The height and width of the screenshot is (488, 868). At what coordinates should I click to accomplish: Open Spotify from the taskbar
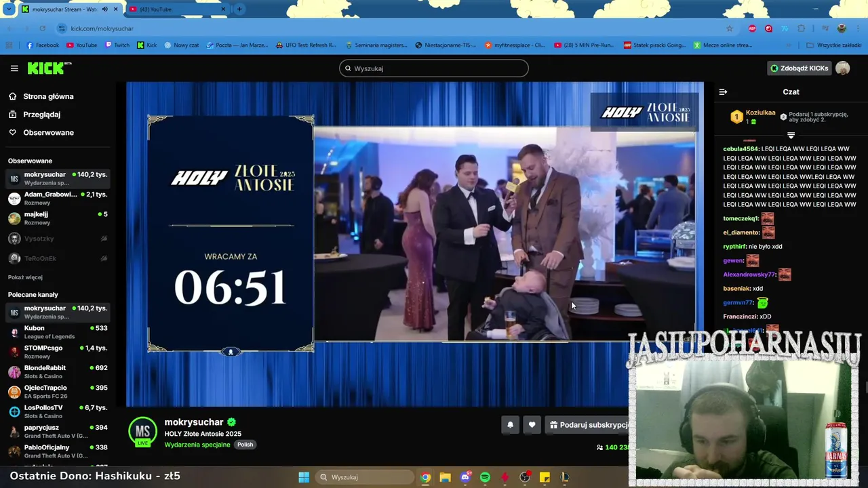pyautogui.click(x=485, y=477)
